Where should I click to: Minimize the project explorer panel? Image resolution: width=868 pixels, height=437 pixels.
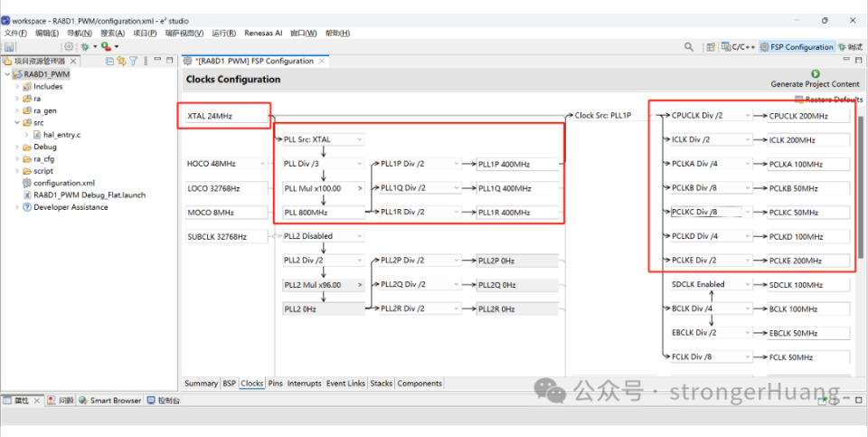click(157, 60)
